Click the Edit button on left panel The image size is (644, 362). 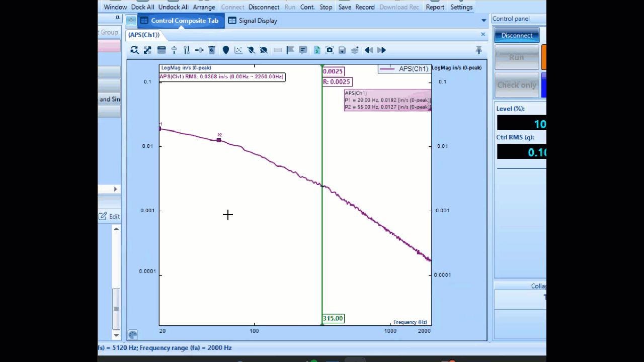(x=109, y=216)
